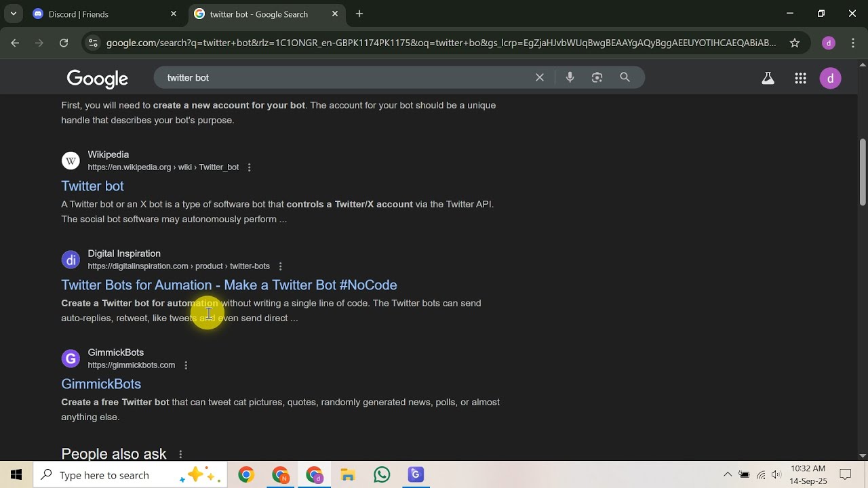Click the en.wikipedia.org URL breadcrumb

163,167
